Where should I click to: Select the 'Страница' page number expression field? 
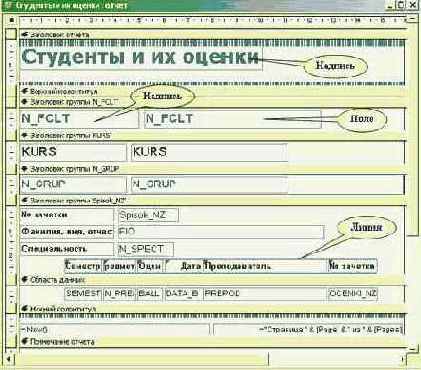coord(308,329)
